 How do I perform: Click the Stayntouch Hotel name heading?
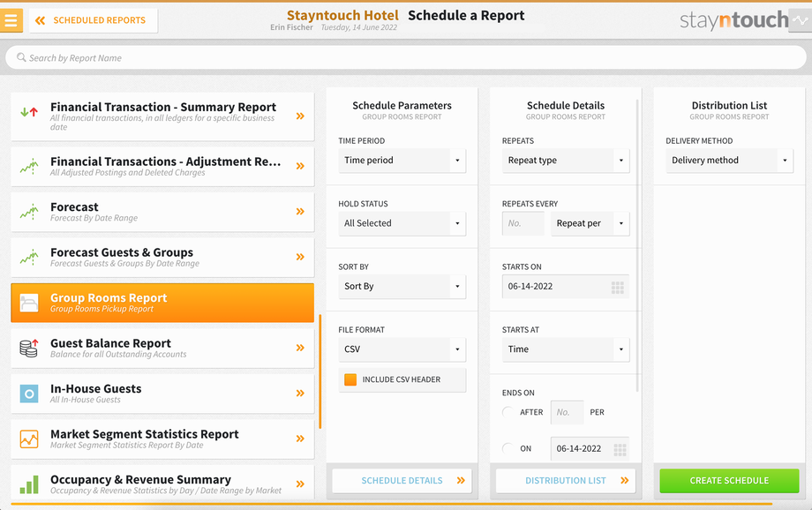coord(342,16)
